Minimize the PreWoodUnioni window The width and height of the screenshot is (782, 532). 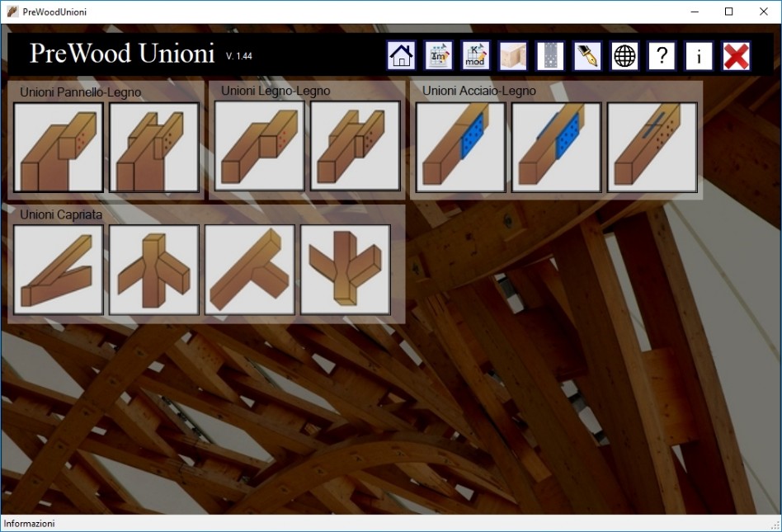(695, 12)
